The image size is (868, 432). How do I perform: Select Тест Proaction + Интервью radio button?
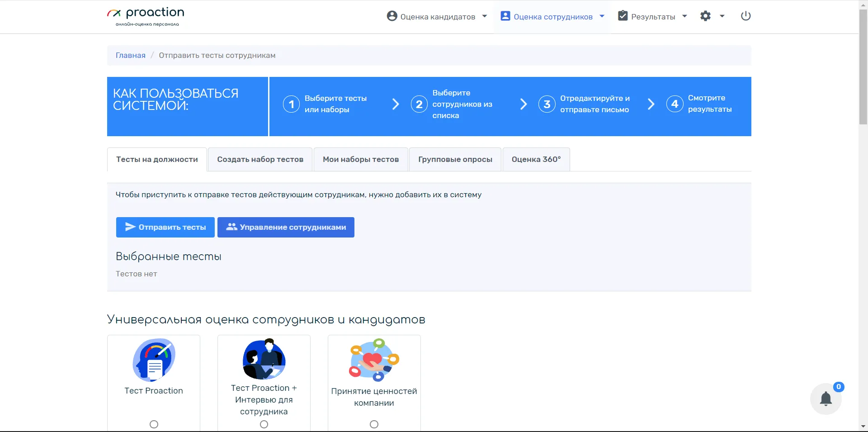click(264, 424)
